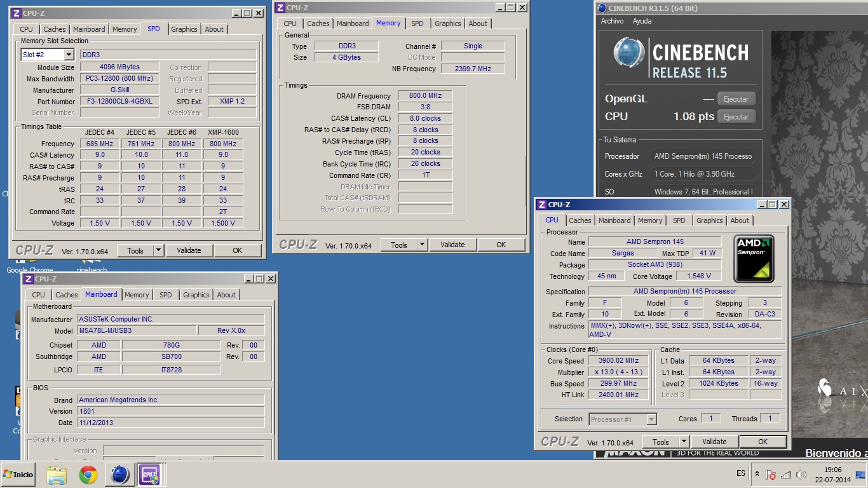
Task: Click motherboard model M5A78L-M/USB3 field
Action: pyautogui.click(x=136, y=330)
